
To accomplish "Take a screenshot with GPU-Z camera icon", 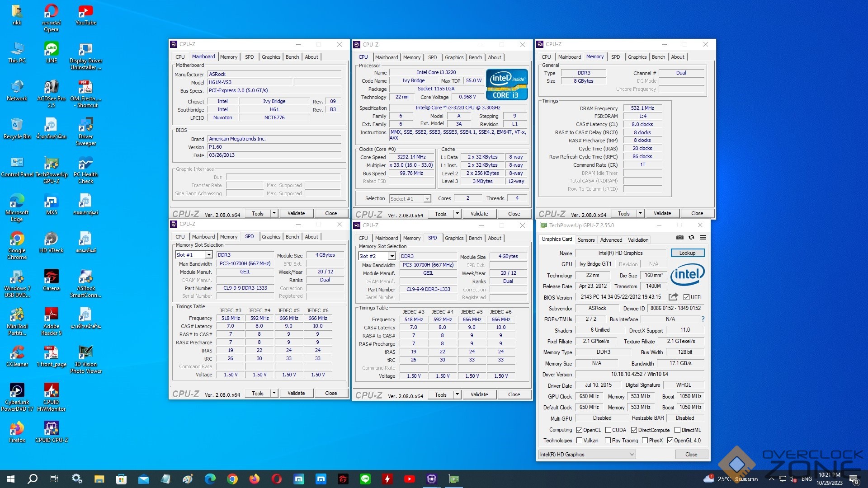I will pyautogui.click(x=679, y=238).
